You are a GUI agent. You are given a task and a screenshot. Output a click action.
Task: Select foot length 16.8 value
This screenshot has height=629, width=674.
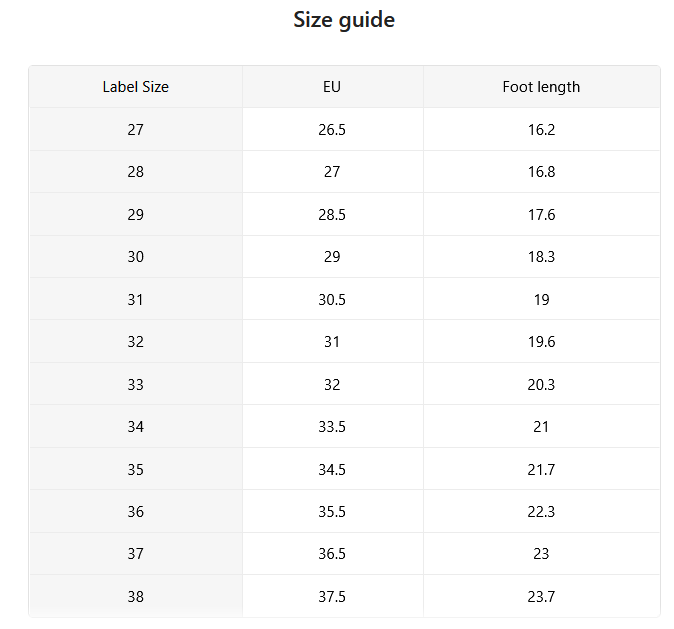pos(541,172)
